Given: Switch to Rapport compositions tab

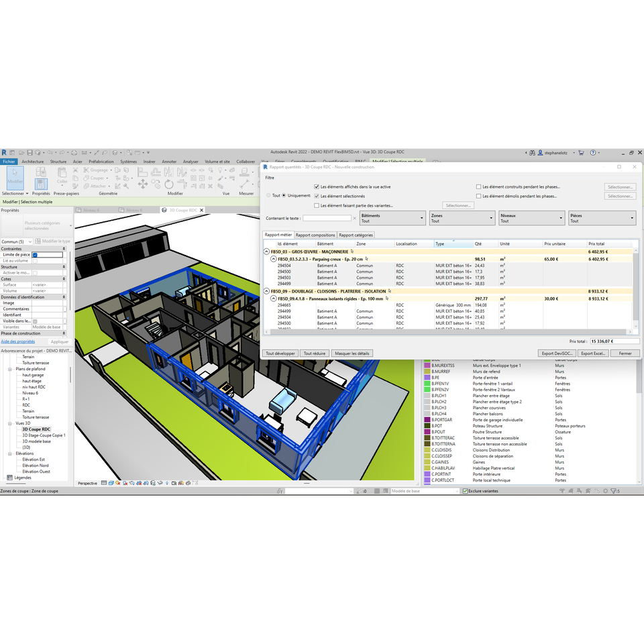Looking at the screenshot, I should pos(315,235).
